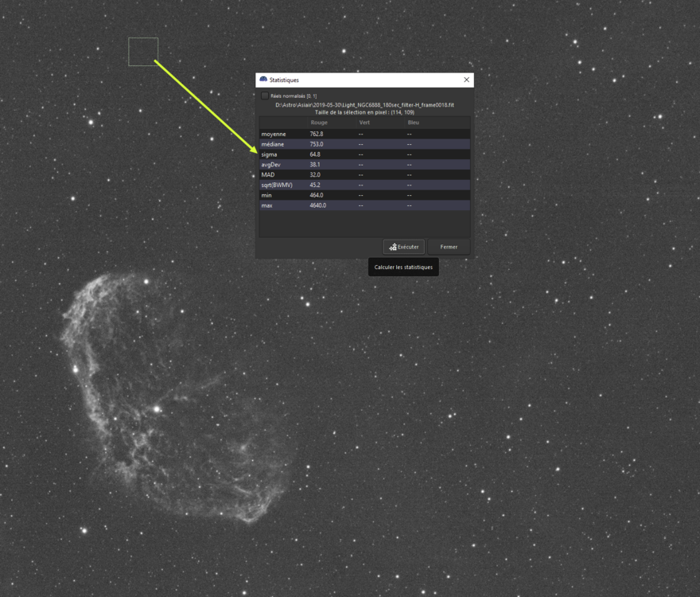Click the avgDev value 38.1

tap(315, 165)
